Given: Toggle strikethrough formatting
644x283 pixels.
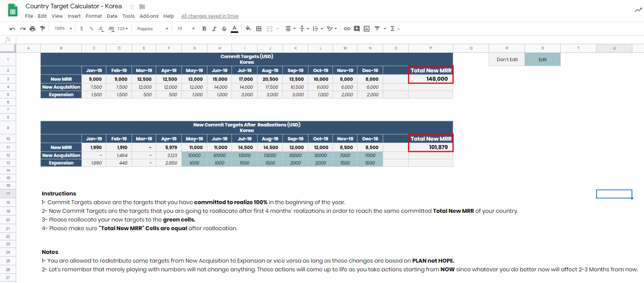Looking at the screenshot, I should click(224, 29).
